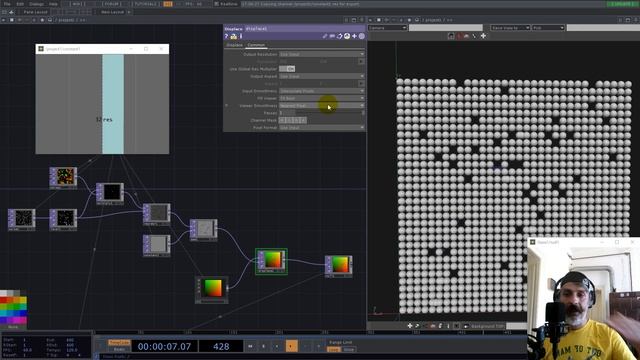Open the Face View to dropdown
The image size is (640, 360).
point(510,28)
